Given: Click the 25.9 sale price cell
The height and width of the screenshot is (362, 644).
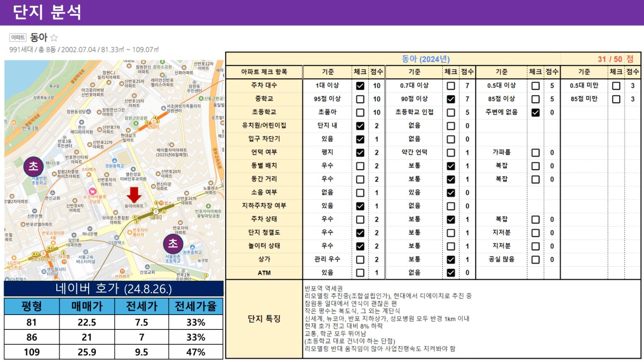Looking at the screenshot, I should (x=87, y=352).
